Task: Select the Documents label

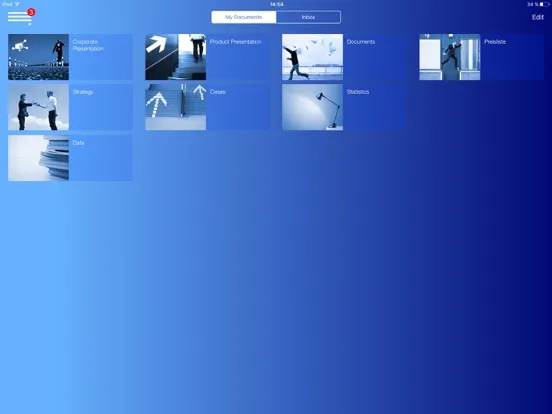Action: [x=361, y=42]
